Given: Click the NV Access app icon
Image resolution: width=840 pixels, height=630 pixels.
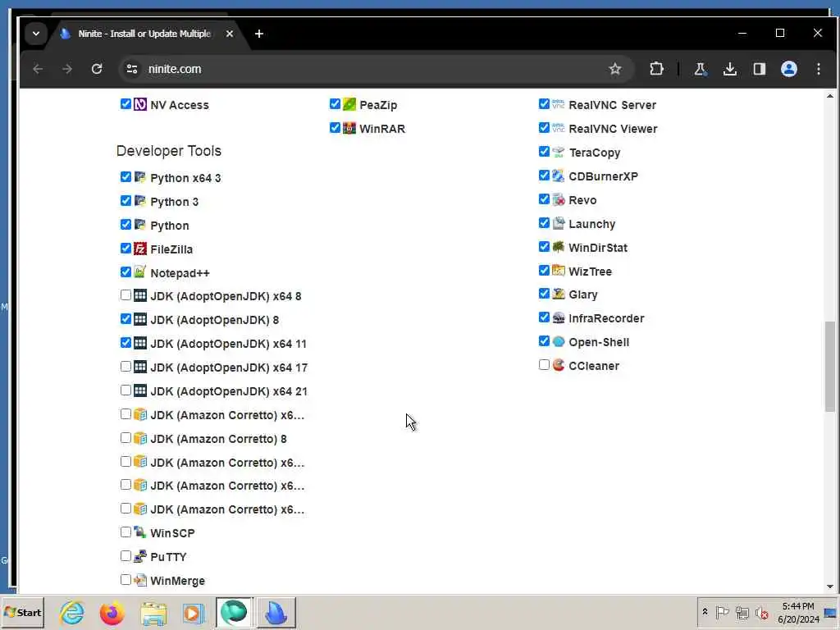Looking at the screenshot, I should click(x=139, y=104).
